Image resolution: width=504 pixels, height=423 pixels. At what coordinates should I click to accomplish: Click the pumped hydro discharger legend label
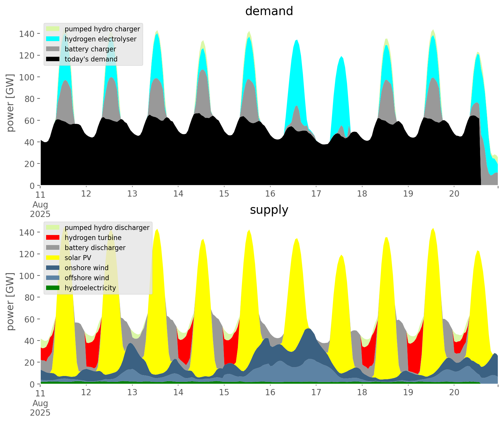coord(107,228)
